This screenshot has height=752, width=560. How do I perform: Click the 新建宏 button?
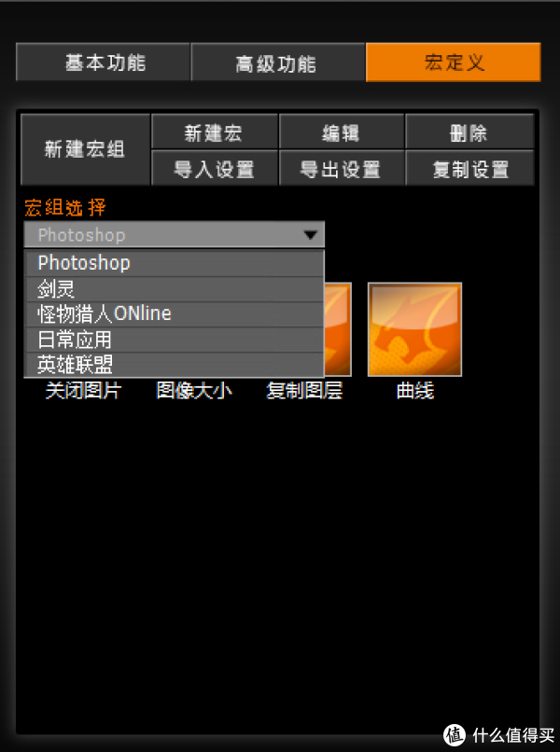tap(215, 132)
